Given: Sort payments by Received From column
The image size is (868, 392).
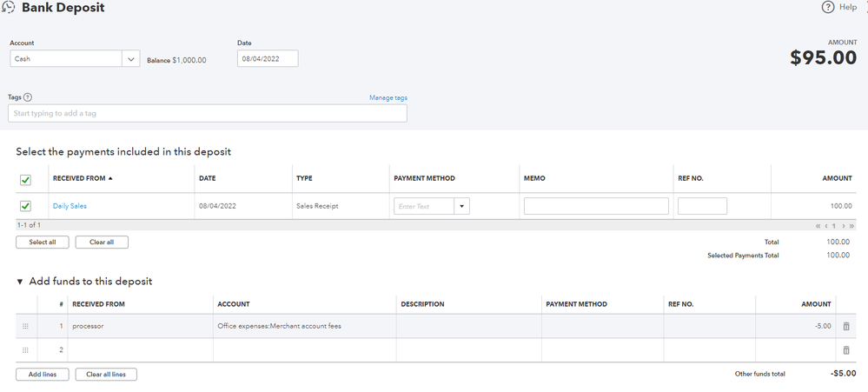Looking at the screenshot, I should click(83, 178).
